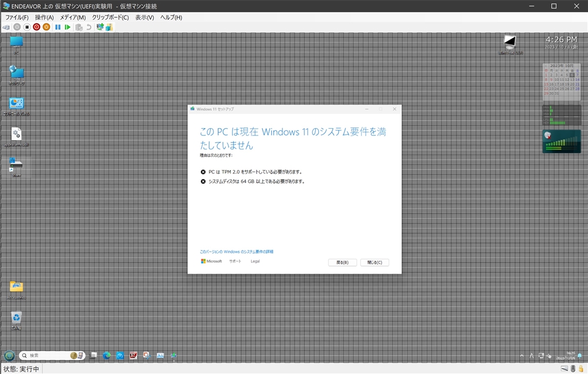This screenshot has width=588, height=374.
Task: Click the 戻る(B) button
Action: (x=343, y=263)
